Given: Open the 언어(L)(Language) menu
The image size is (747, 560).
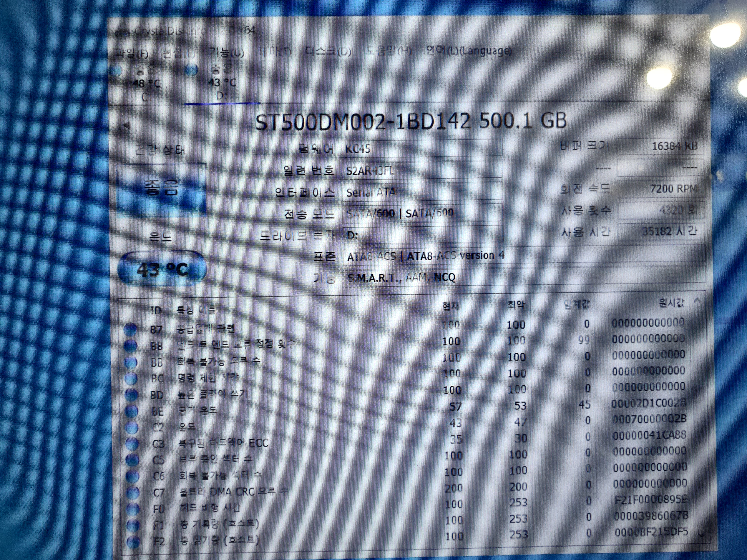Looking at the screenshot, I should click(x=469, y=51).
